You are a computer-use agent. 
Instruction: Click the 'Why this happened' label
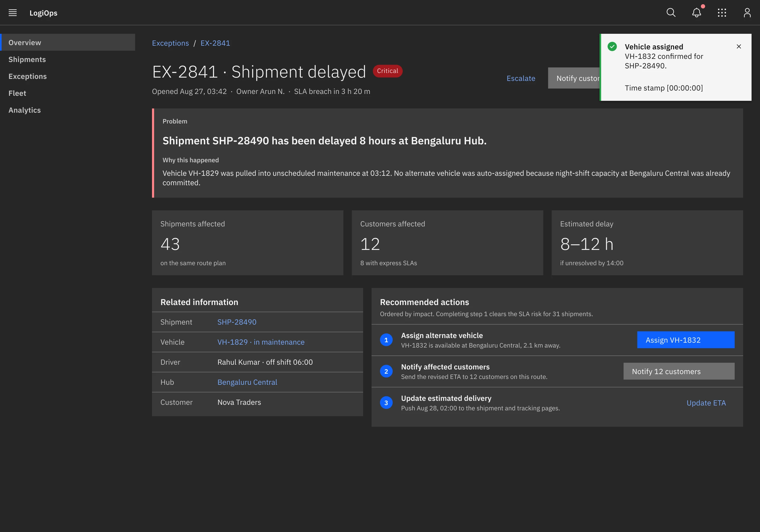pyautogui.click(x=191, y=160)
